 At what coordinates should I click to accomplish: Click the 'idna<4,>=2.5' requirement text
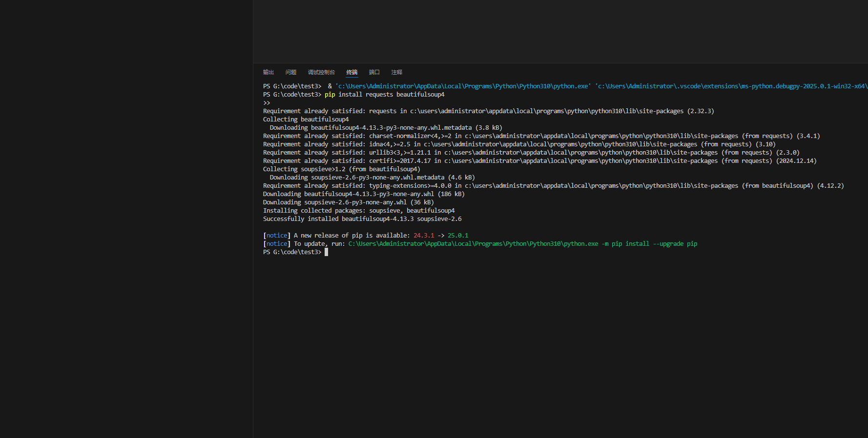click(x=390, y=144)
